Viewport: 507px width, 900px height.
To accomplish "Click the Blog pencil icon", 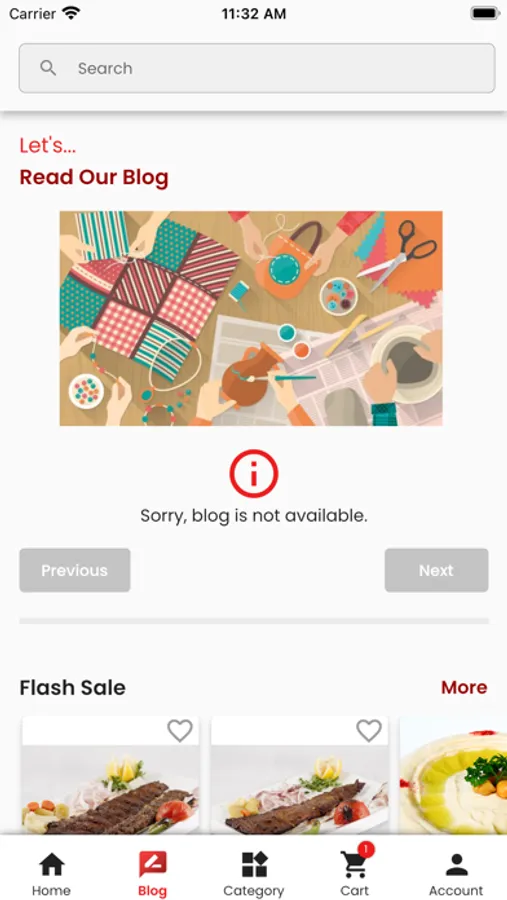I will pyautogui.click(x=153, y=864).
